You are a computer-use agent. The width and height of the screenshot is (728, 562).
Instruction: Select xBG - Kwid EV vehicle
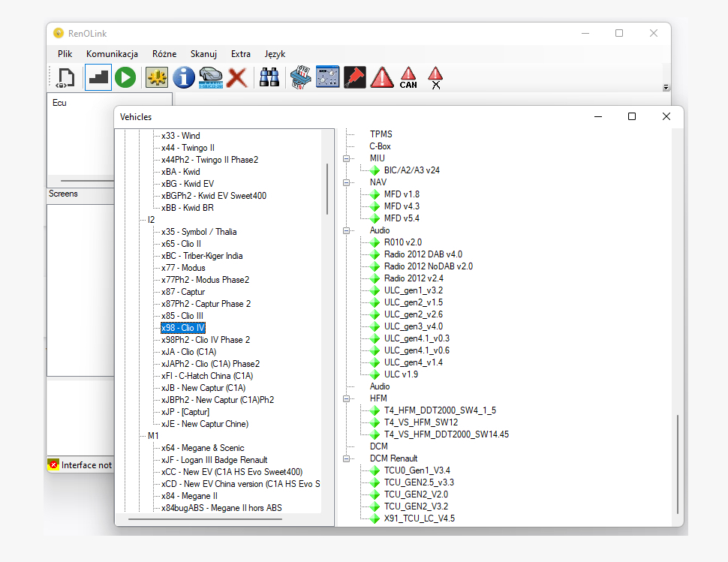pos(188,184)
